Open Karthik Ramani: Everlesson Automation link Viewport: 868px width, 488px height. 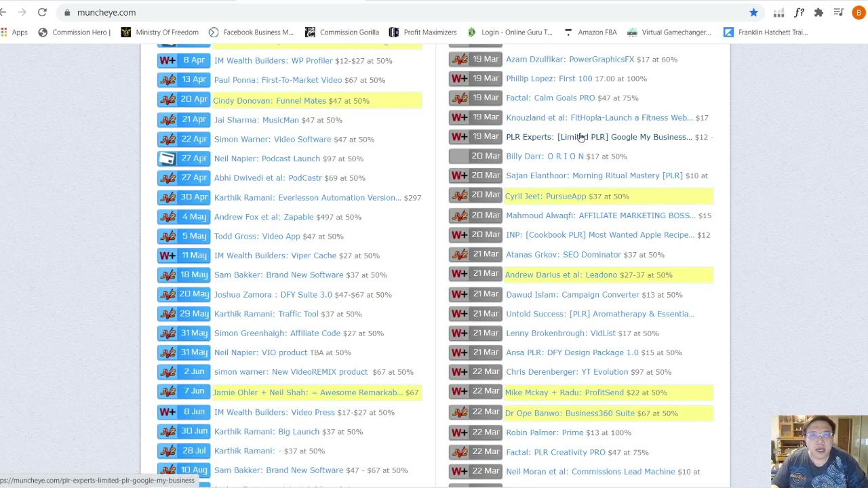pos(308,197)
